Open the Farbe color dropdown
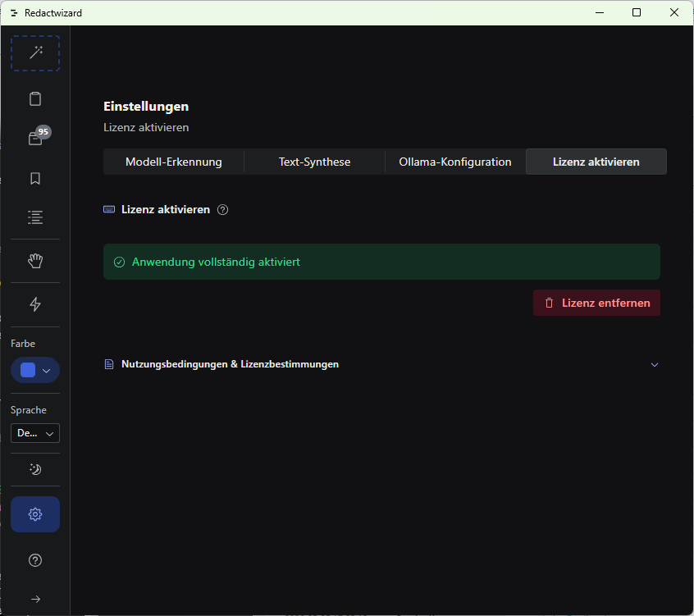This screenshot has width=694, height=616. [x=35, y=370]
